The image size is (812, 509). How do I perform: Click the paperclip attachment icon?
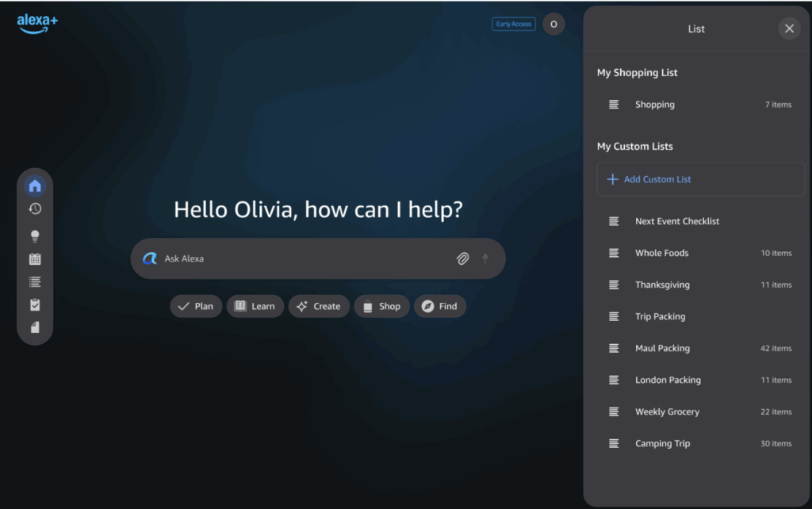pos(462,258)
